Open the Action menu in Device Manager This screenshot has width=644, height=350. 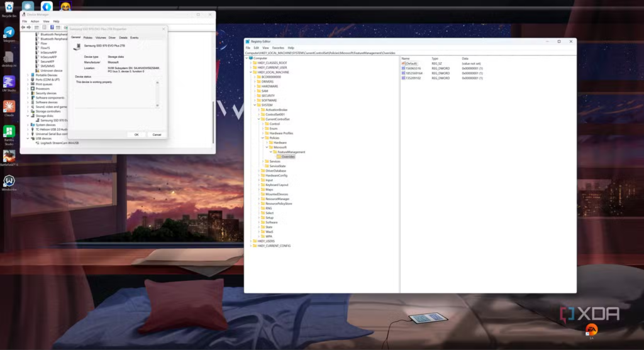pyautogui.click(x=35, y=21)
